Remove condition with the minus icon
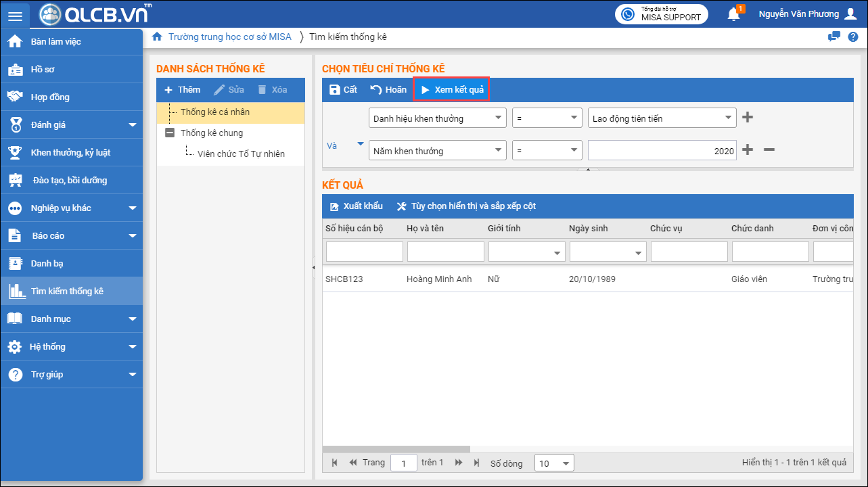Image resolution: width=868 pixels, height=487 pixels. click(x=769, y=149)
